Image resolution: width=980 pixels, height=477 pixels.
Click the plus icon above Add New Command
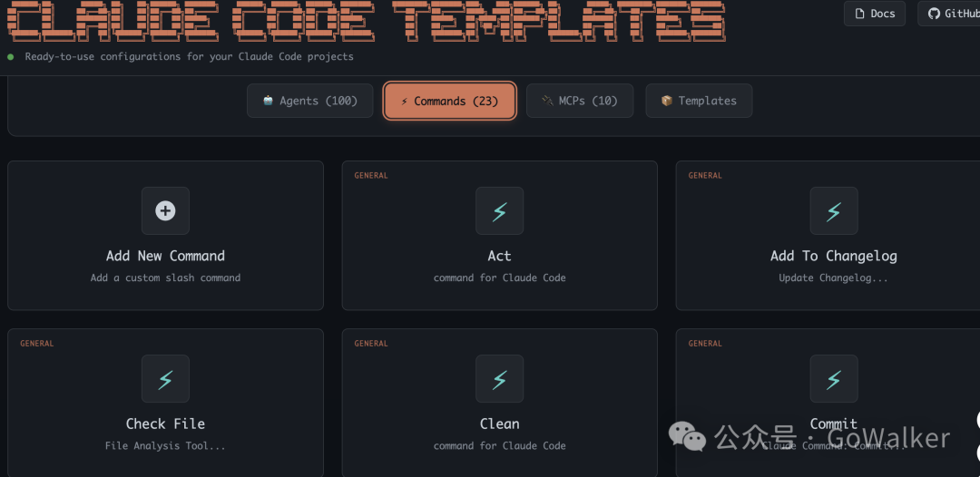click(x=165, y=211)
